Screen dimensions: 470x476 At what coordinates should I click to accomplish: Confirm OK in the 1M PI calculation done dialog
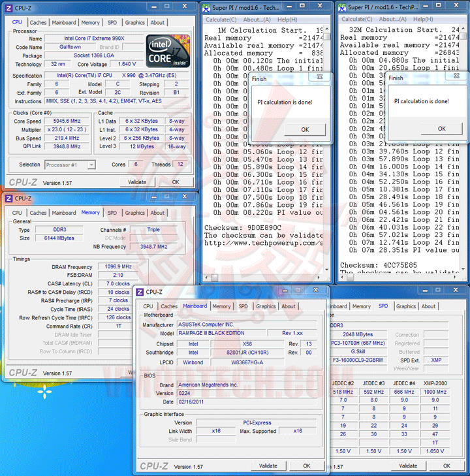pyautogui.click(x=305, y=130)
